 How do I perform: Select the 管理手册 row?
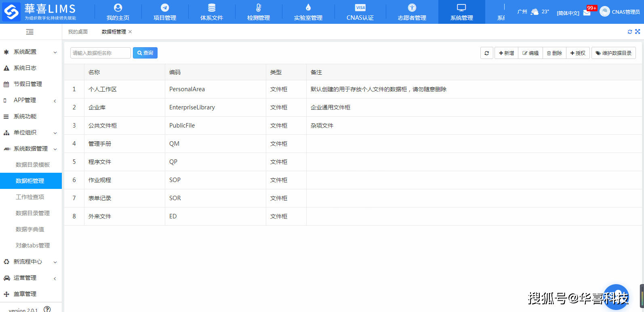tap(353, 144)
